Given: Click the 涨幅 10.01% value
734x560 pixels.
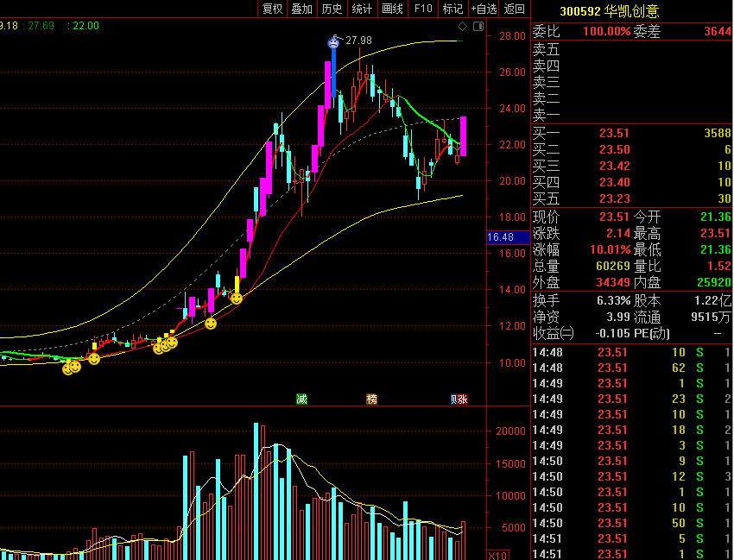Looking at the screenshot, I should [611, 250].
